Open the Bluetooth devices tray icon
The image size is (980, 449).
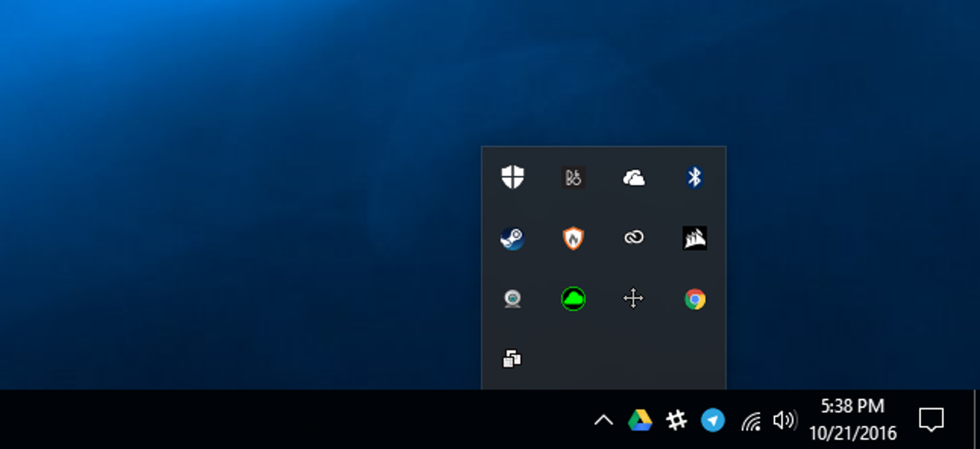point(694,177)
